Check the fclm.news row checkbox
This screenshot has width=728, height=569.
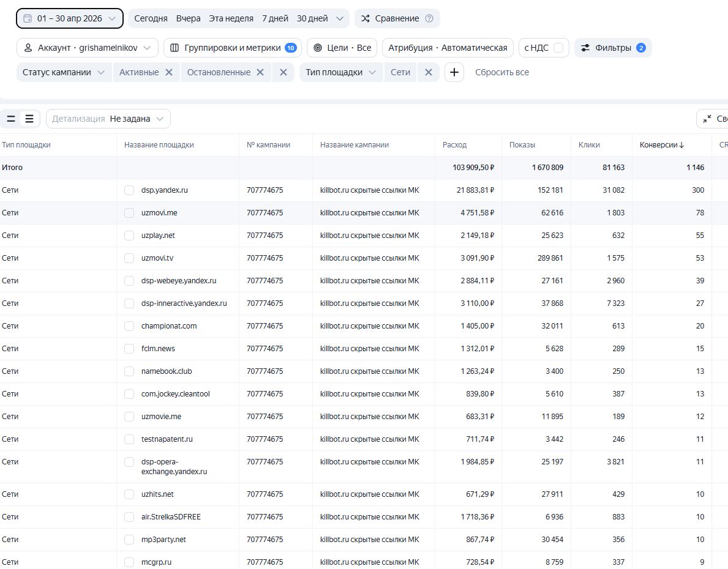(129, 349)
